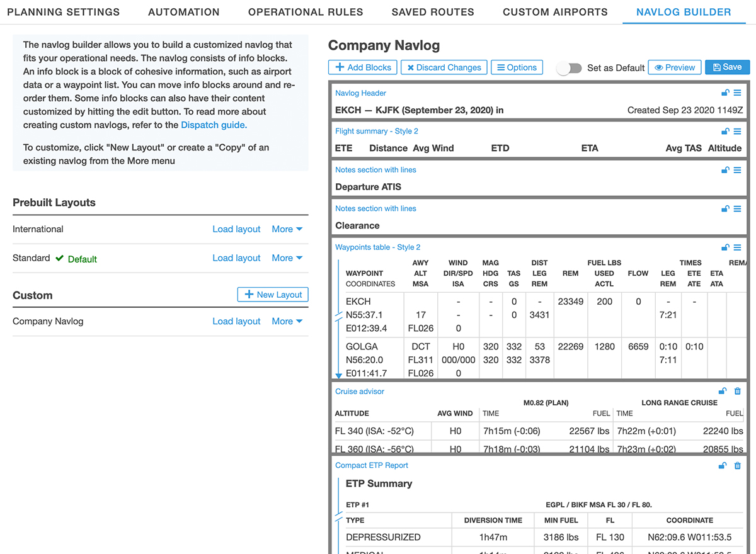This screenshot has width=756, height=554.
Task: Click the ETP Summary heading
Action: tap(379, 483)
